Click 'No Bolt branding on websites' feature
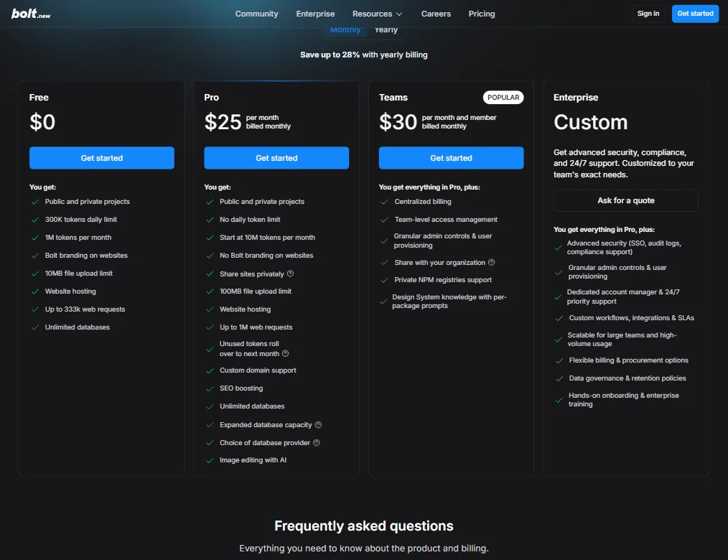The height and width of the screenshot is (560, 728). click(266, 256)
